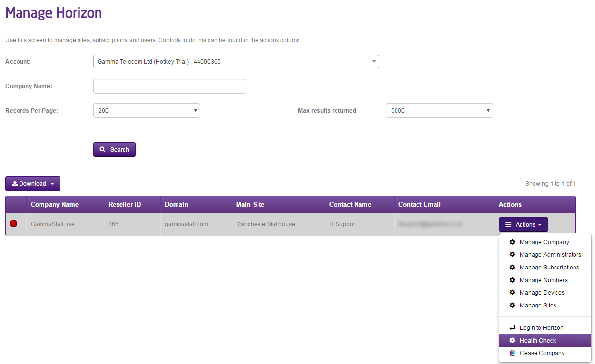
Task: Select Manage Numbers menu entry
Action: point(545,280)
